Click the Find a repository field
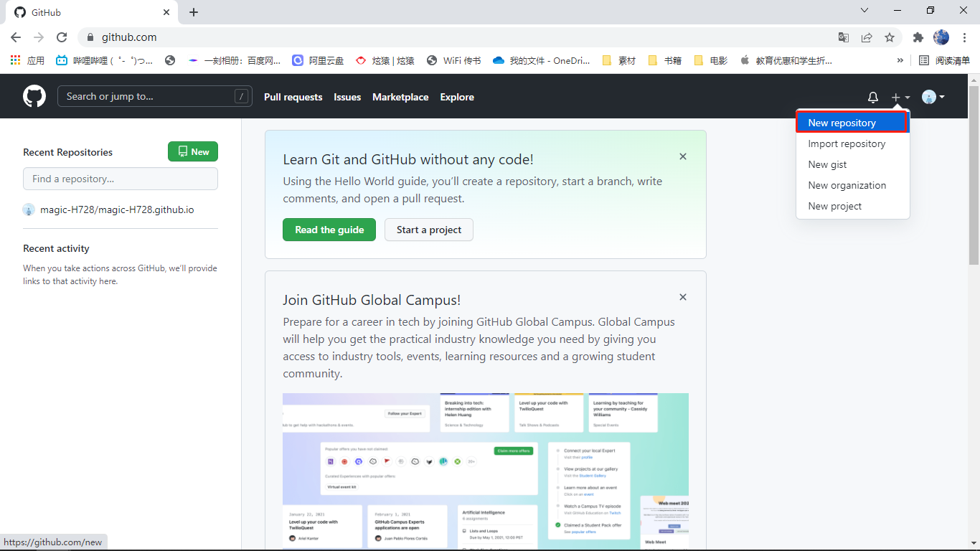The height and width of the screenshot is (551, 980). tap(121, 179)
